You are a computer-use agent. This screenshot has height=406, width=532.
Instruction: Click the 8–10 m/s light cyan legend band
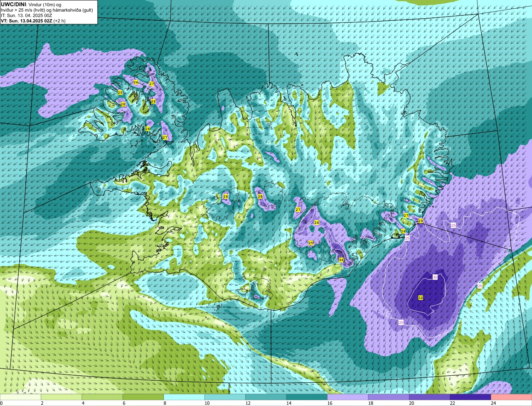tap(185, 397)
